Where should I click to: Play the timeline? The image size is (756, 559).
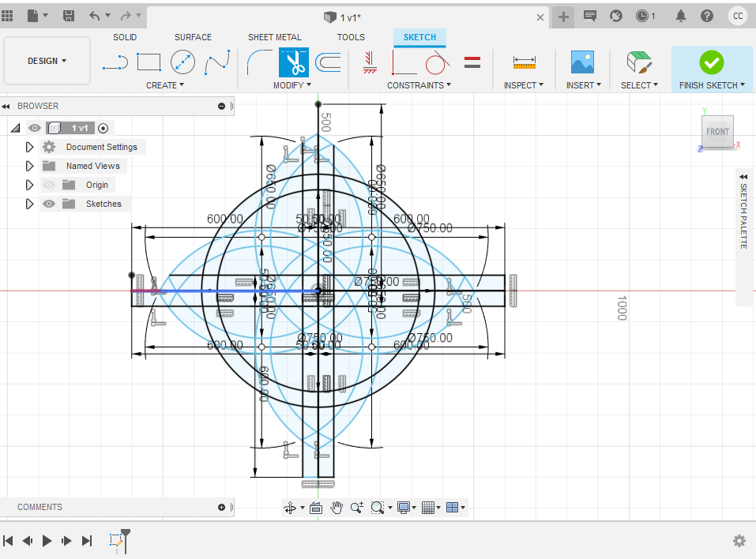[47, 541]
